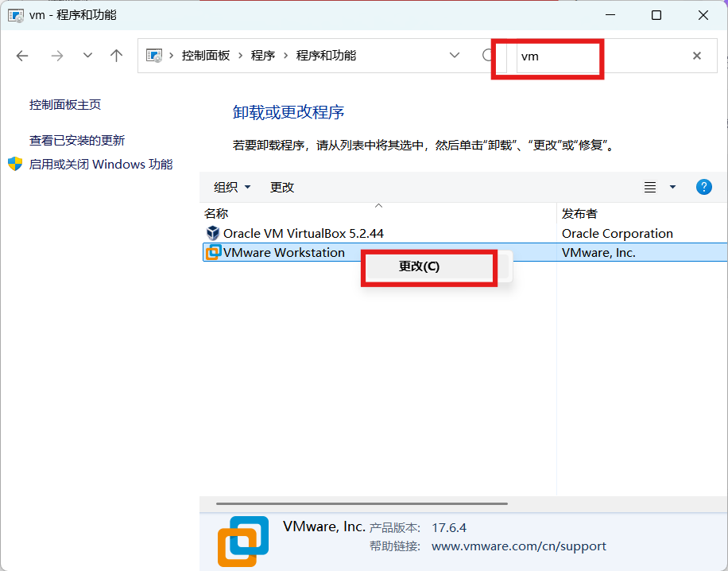This screenshot has height=571, width=728.
Task: Expand the chevron after 程序 breadcrumb
Action: point(285,56)
